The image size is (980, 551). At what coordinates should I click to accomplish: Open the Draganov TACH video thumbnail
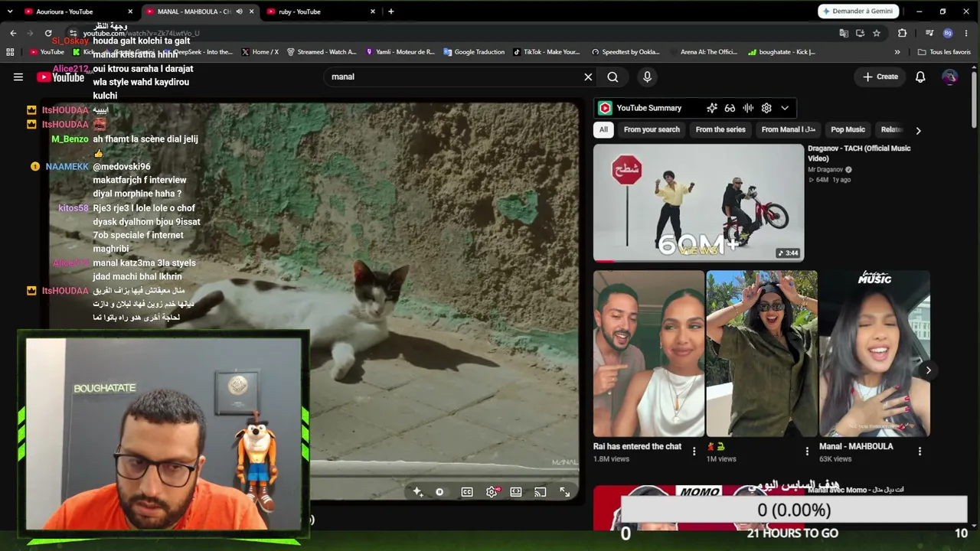pyautogui.click(x=698, y=203)
